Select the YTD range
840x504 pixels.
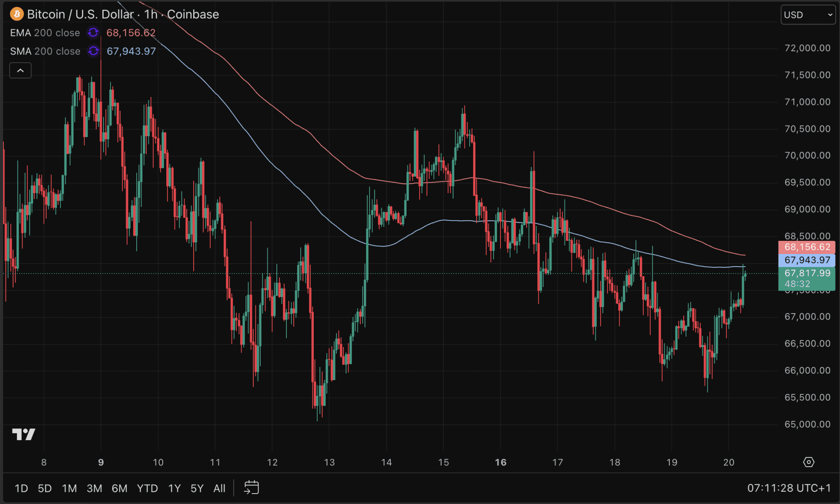tap(147, 488)
